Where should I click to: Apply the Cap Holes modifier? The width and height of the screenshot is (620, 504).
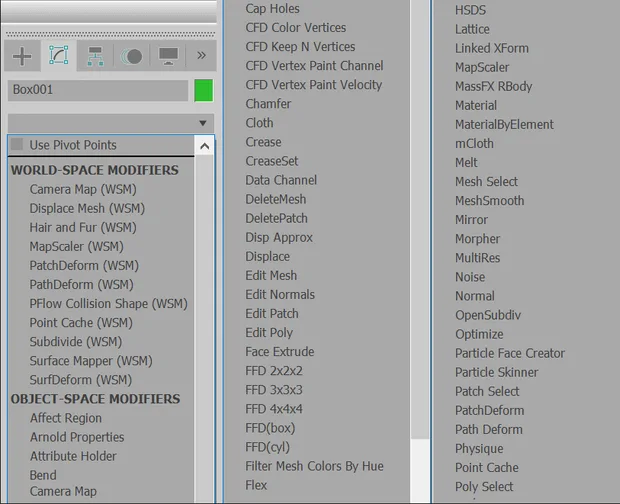pos(272,9)
